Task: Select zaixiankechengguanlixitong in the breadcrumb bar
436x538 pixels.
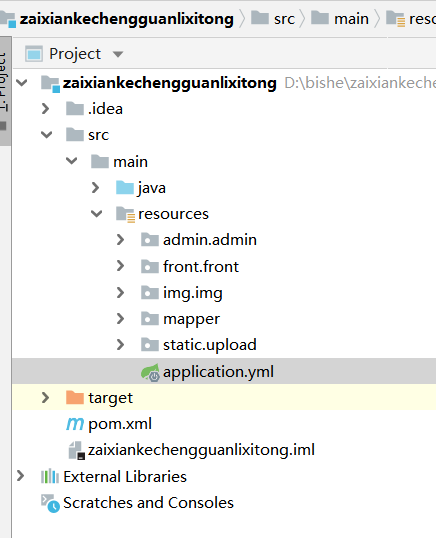Action: [x=127, y=19]
